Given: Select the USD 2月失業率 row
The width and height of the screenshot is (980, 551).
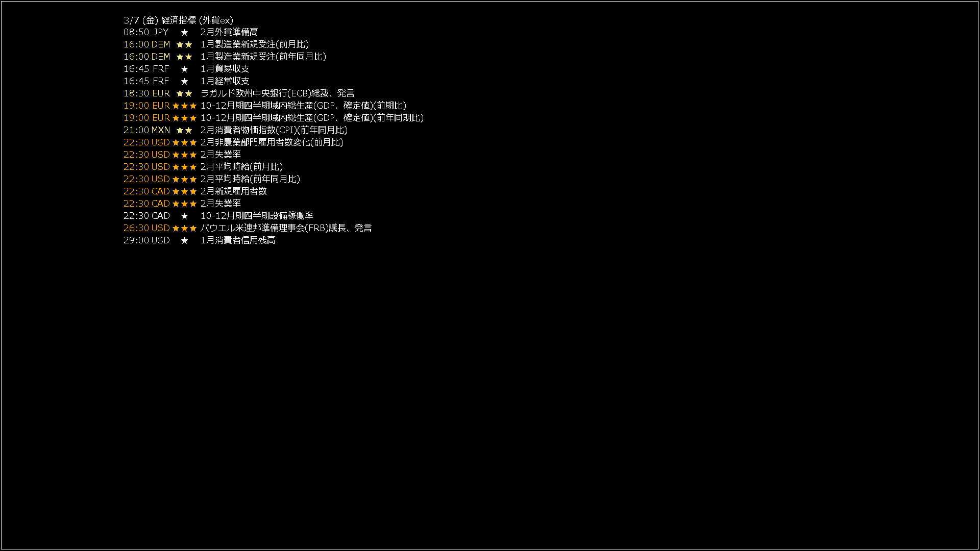Looking at the screenshot, I should click(x=182, y=155).
